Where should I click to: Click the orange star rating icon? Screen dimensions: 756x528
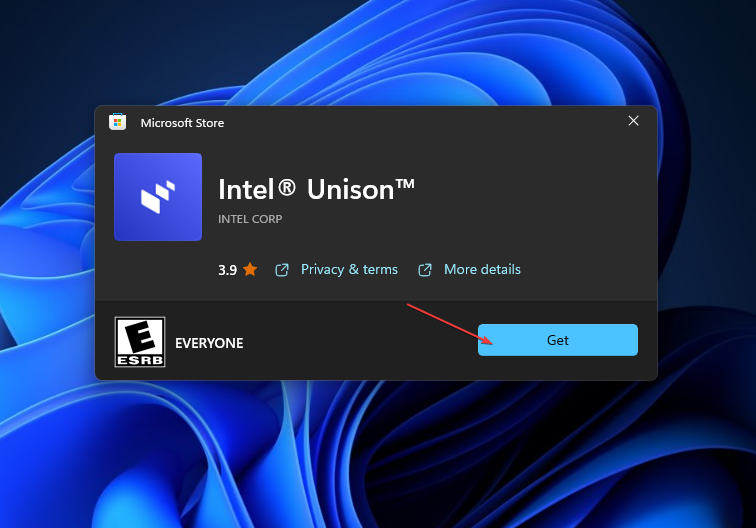pyautogui.click(x=250, y=270)
